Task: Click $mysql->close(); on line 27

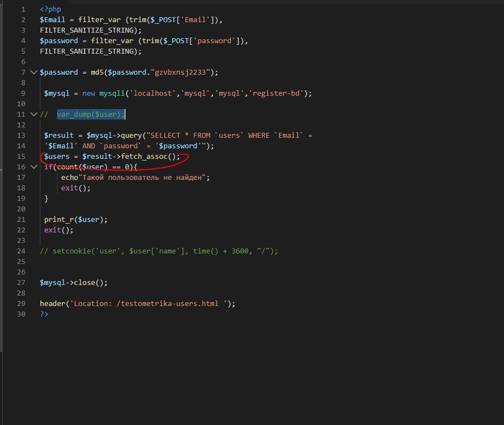Action: point(74,283)
